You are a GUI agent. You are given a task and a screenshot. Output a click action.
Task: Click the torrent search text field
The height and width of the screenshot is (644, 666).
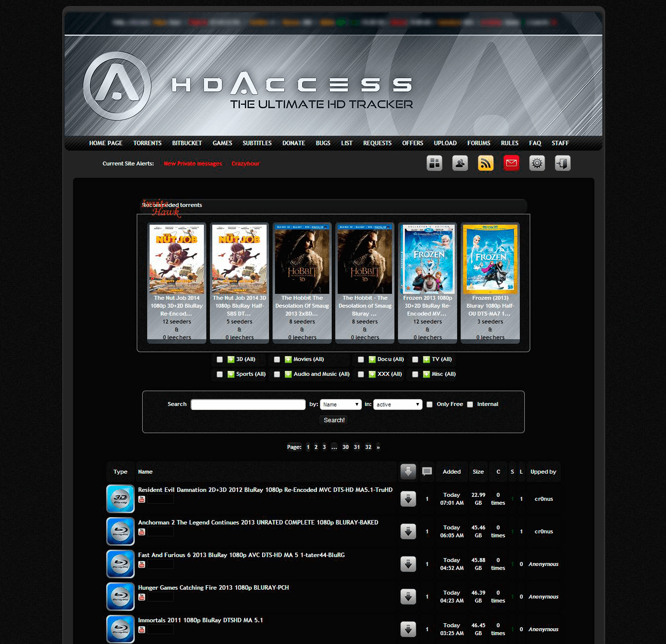point(248,404)
